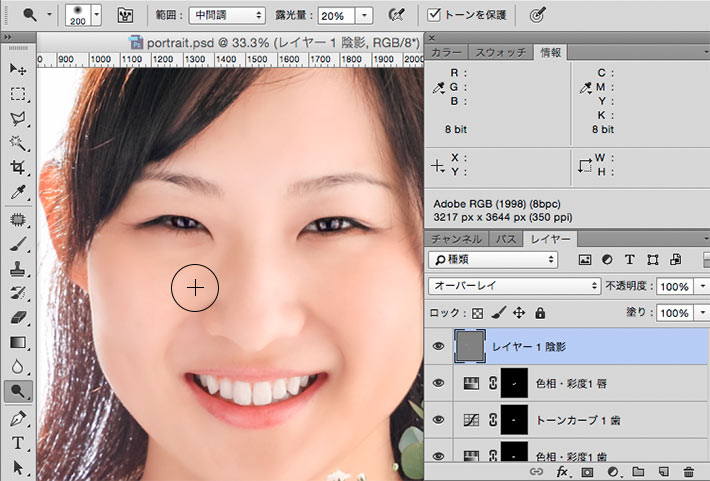Toggle the トーンを保護 checkbox
This screenshot has height=481, width=710.
click(435, 15)
